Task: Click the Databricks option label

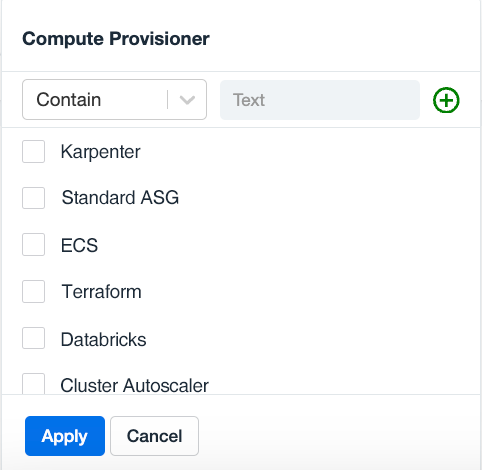Action: 103,339
